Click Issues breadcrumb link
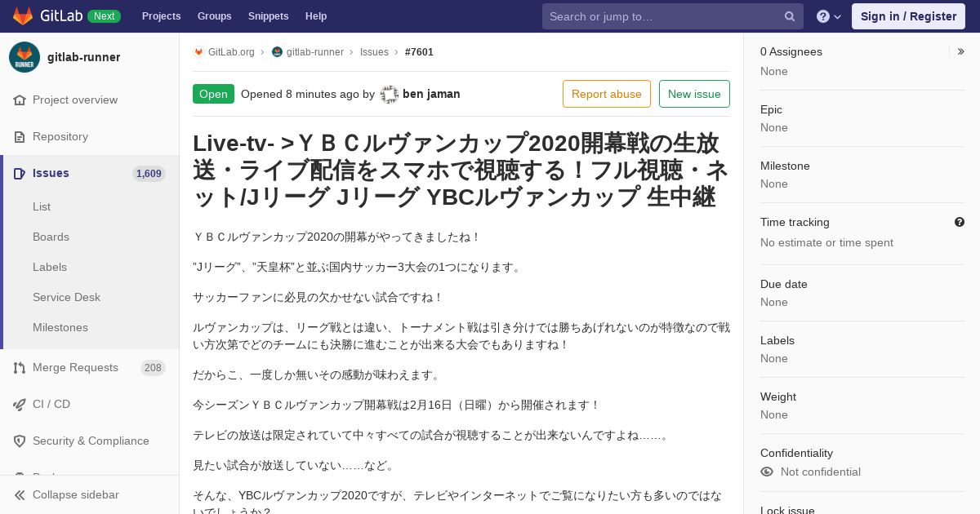The width and height of the screenshot is (980, 514). (x=374, y=52)
